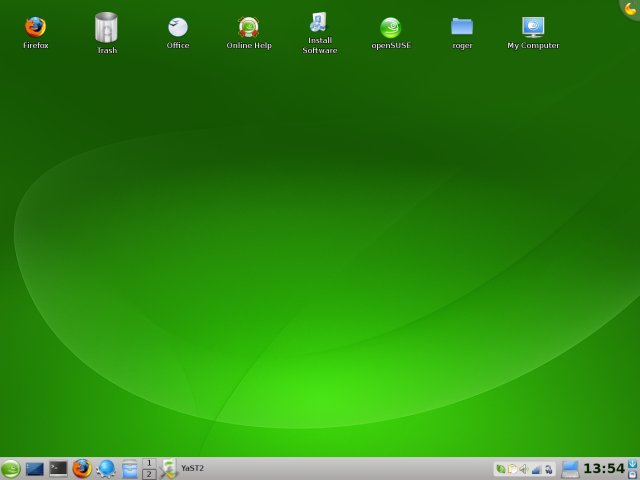This screenshot has width=640, height=480.
Task: Open the file manager drawer icon in panel
Action: pyautogui.click(x=129, y=469)
